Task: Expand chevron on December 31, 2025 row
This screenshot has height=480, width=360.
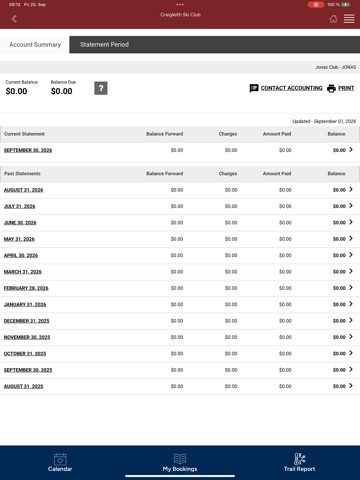Action: pyautogui.click(x=351, y=320)
